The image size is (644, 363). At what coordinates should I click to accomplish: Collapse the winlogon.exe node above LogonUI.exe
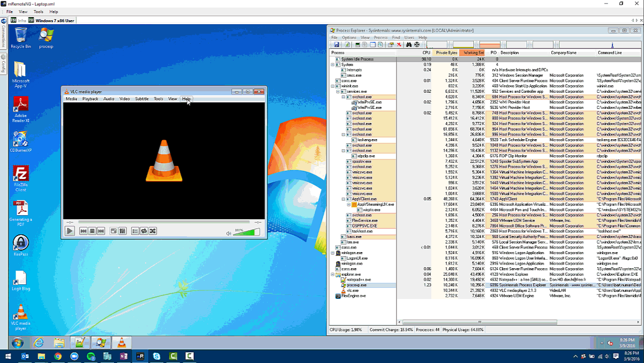[x=333, y=253]
